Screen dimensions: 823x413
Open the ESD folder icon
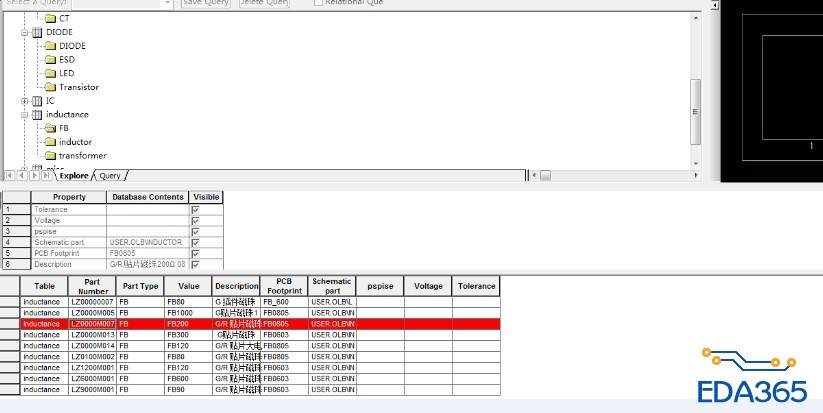[50, 60]
